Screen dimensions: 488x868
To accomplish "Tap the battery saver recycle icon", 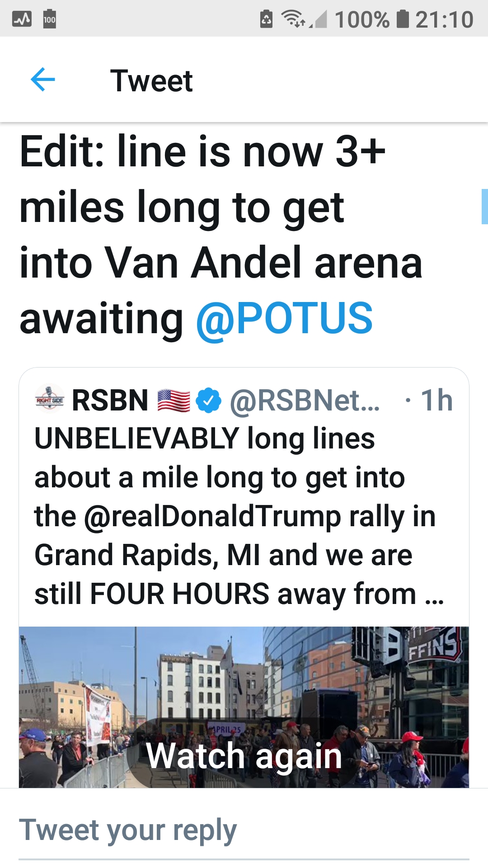I will [267, 19].
